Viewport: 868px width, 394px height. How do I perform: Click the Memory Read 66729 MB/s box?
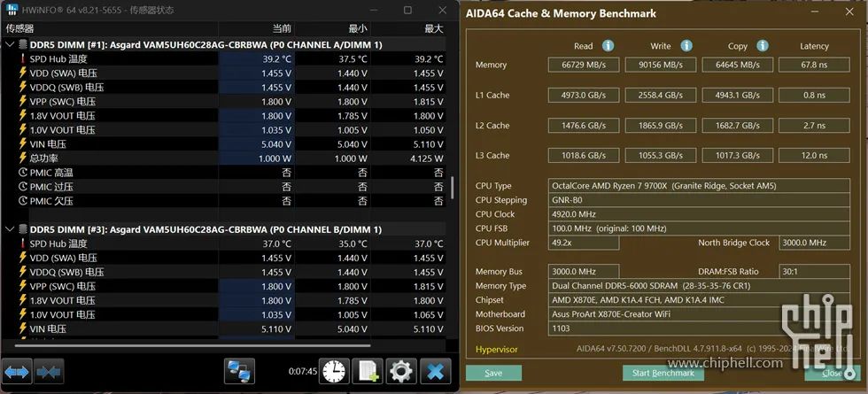584,65
